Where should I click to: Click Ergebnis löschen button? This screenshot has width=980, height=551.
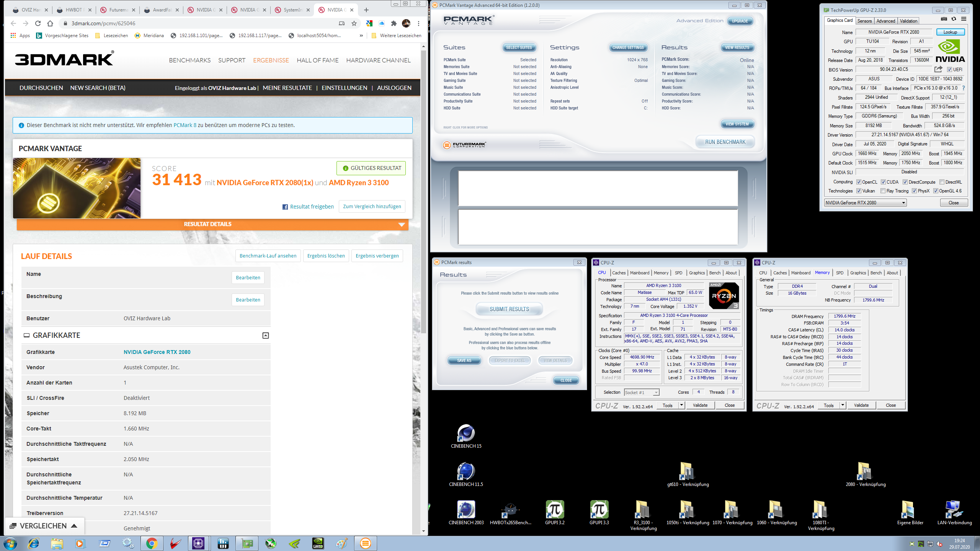(326, 256)
